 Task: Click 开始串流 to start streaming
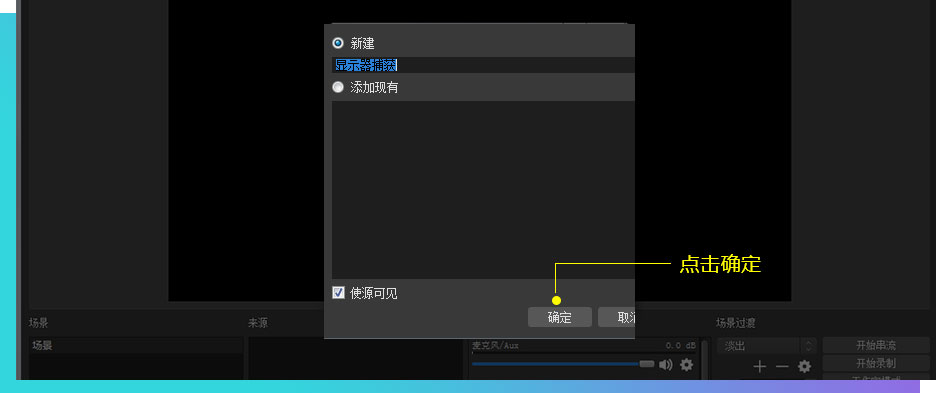pyautogui.click(x=876, y=345)
